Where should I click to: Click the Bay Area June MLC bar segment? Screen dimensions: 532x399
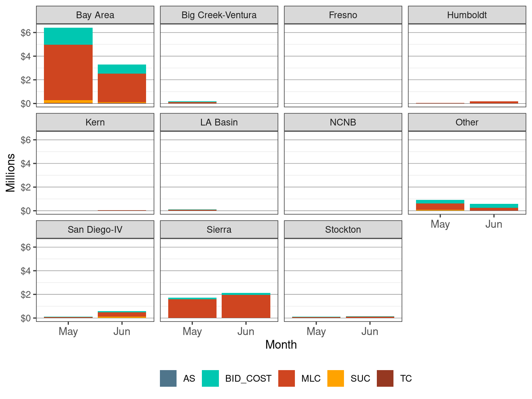(x=122, y=88)
